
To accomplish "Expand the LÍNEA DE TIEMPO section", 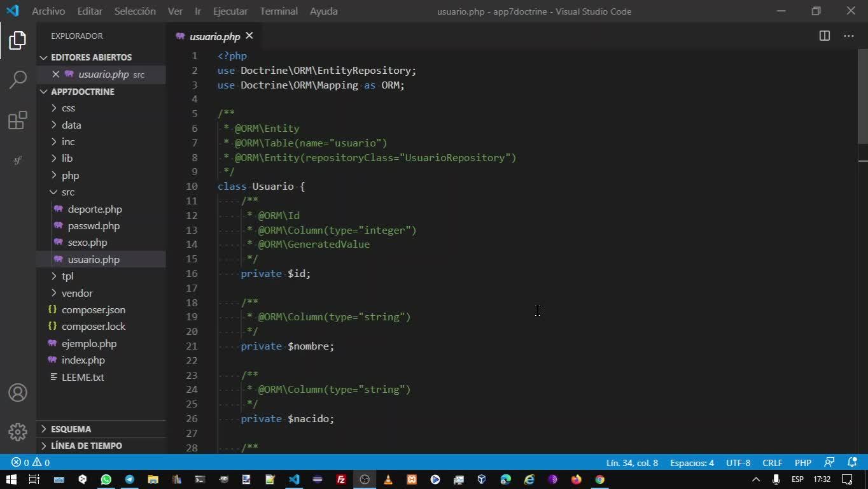I will (x=86, y=446).
